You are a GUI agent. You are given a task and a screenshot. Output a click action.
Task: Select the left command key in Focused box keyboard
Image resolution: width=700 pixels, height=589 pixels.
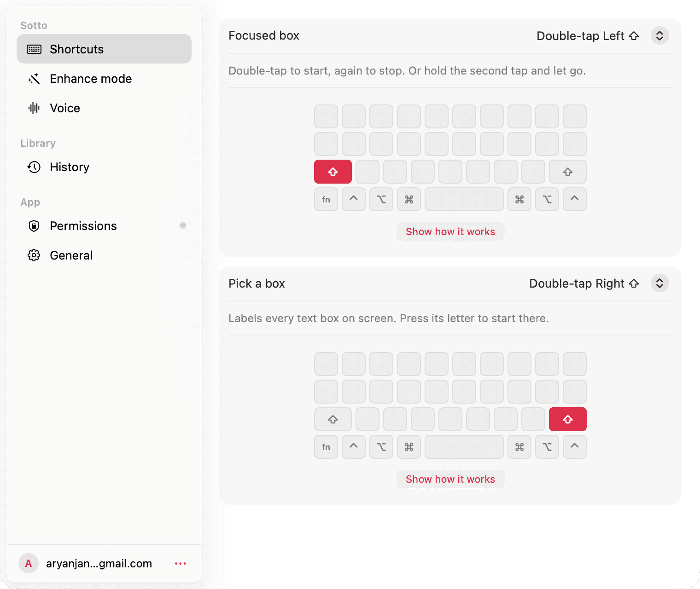(409, 199)
